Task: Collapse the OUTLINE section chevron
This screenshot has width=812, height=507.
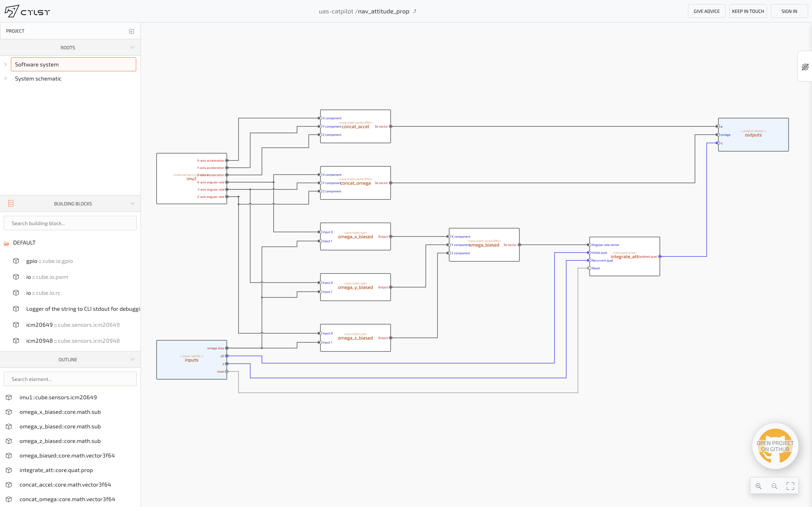Action: 133,359
